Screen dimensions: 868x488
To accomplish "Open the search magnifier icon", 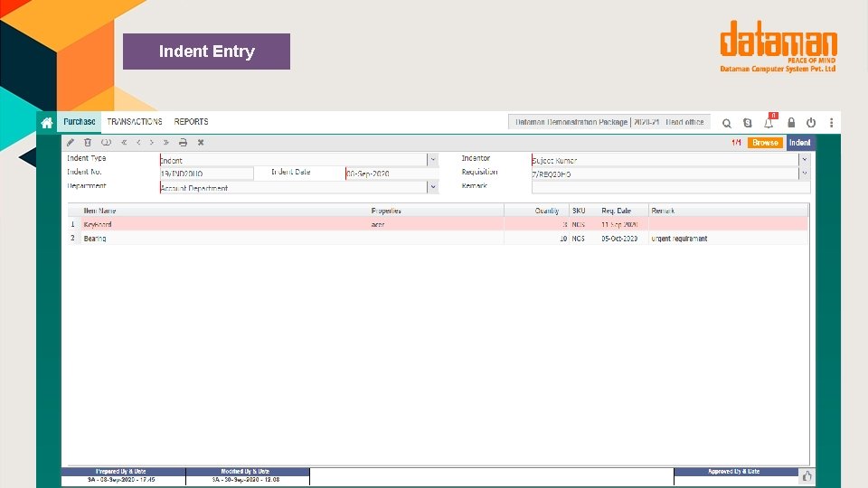I will pyautogui.click(x=727, y=123).
